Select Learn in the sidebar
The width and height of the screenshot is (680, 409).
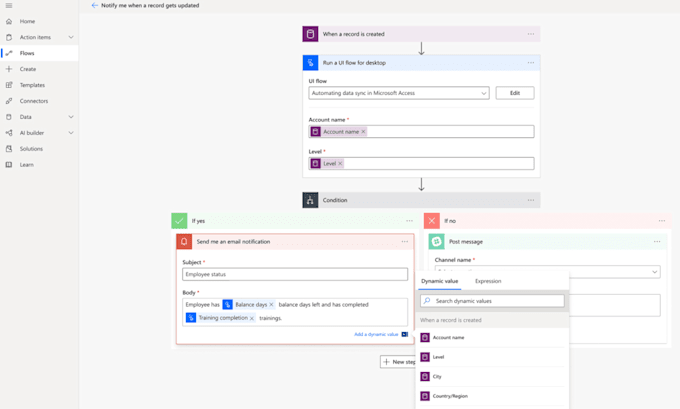pos(26,165)
